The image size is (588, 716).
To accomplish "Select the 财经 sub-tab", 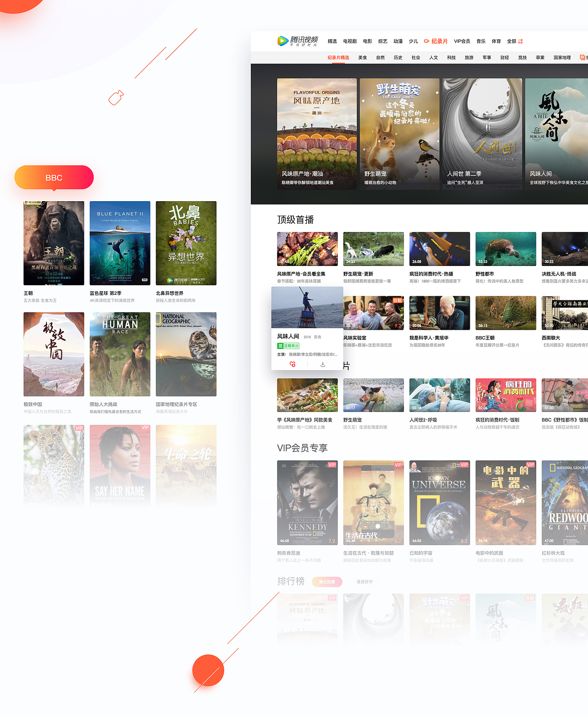I will (x=504, y=57).
